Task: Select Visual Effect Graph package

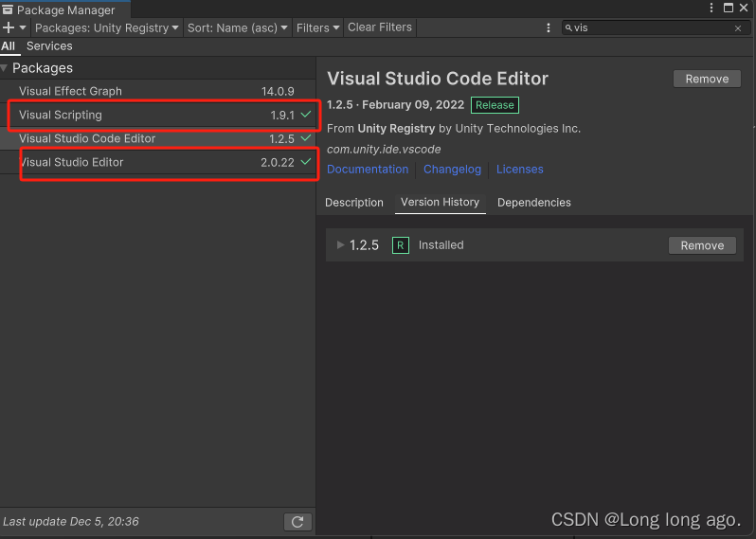Action: (157, 91)
